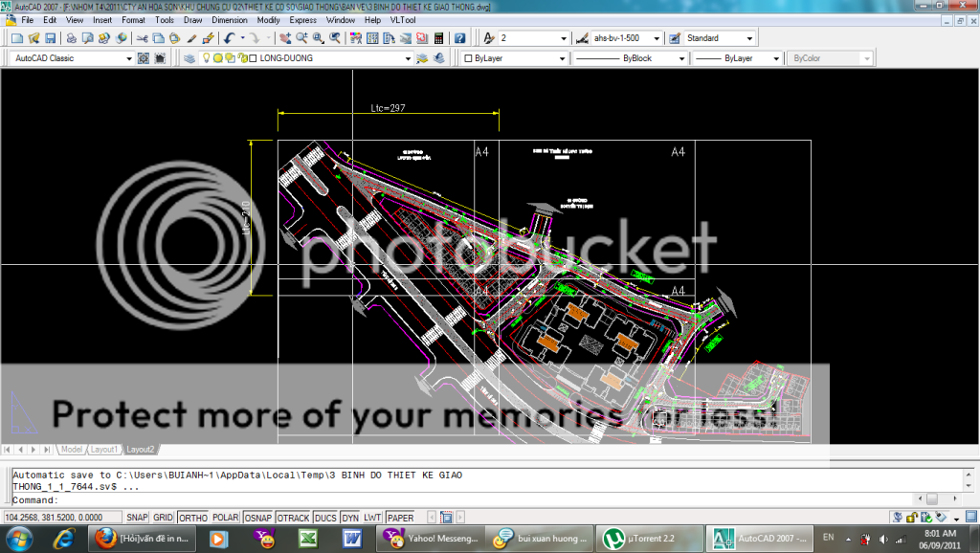Switch to the Firefox taskbar window

[x=142, y=539]
